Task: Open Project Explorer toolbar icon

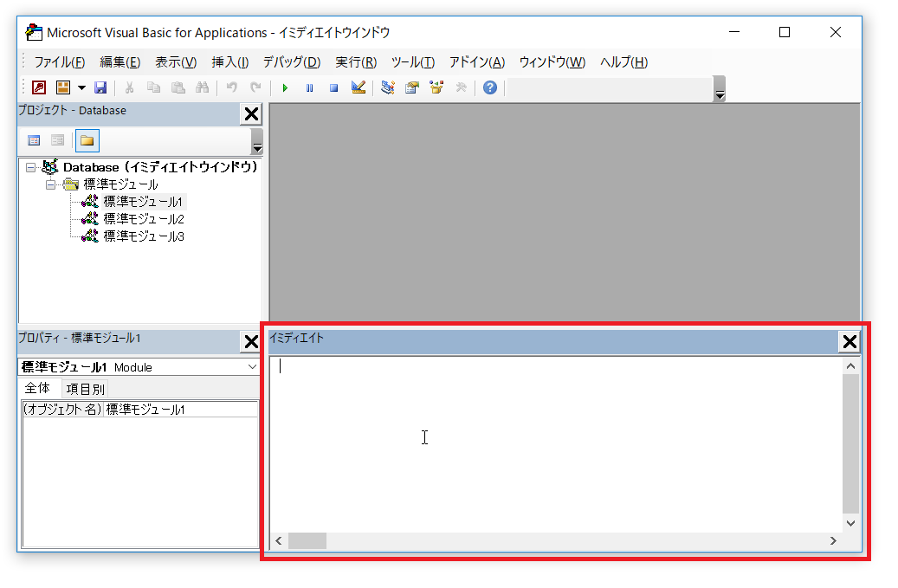Action: 388,87
